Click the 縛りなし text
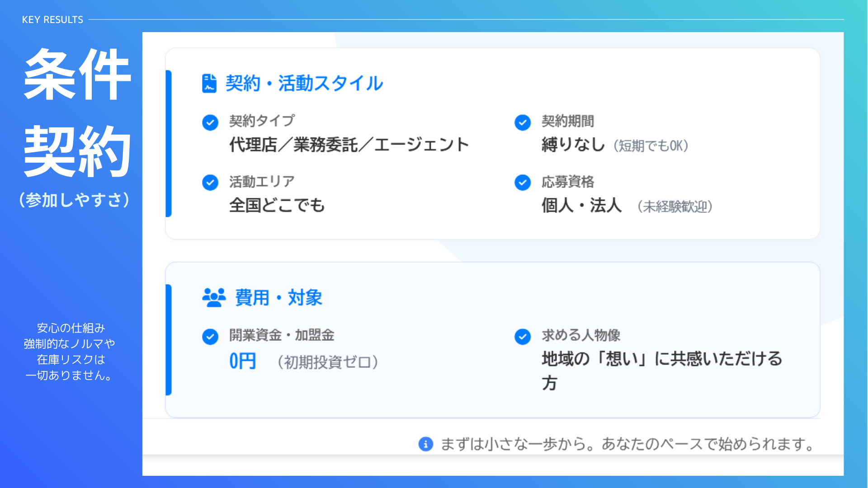 point(573,145)
